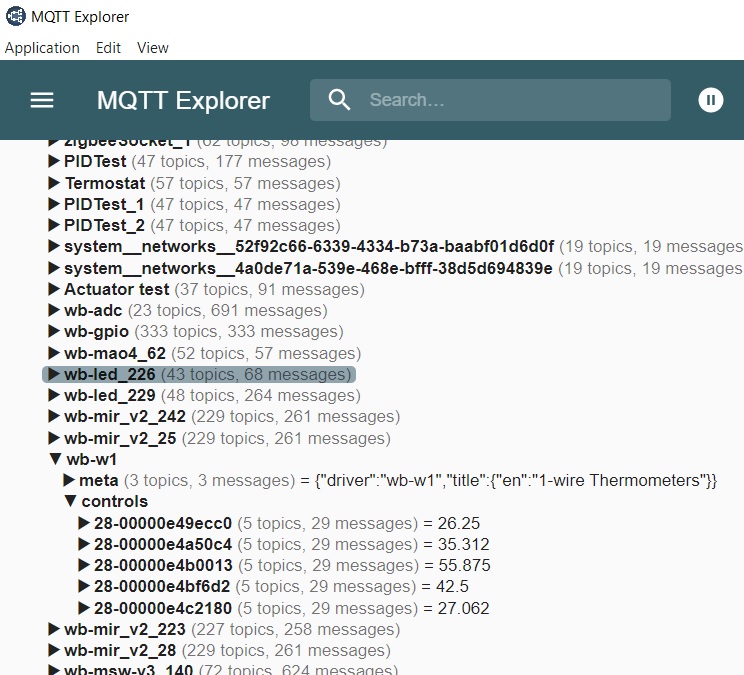Expand the wb-led_229 topic arrow
Screen dimensions: 744x675
point(54,395)
